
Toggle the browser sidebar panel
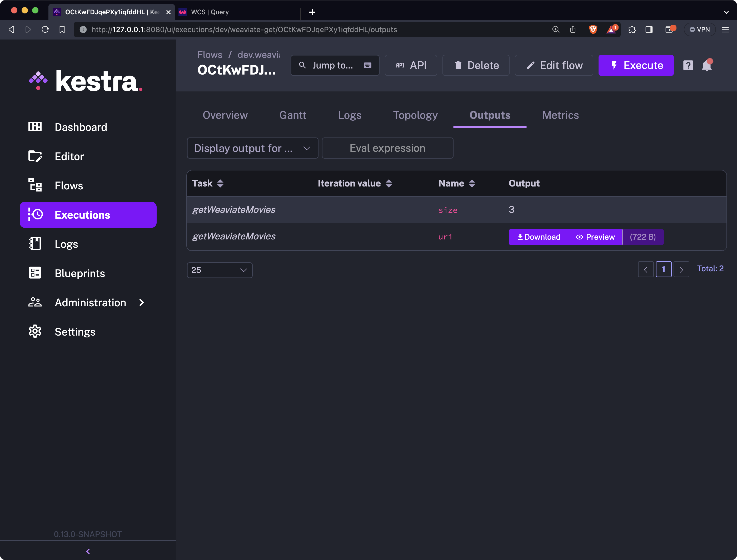pyautogui.click(x=649, y=30)
